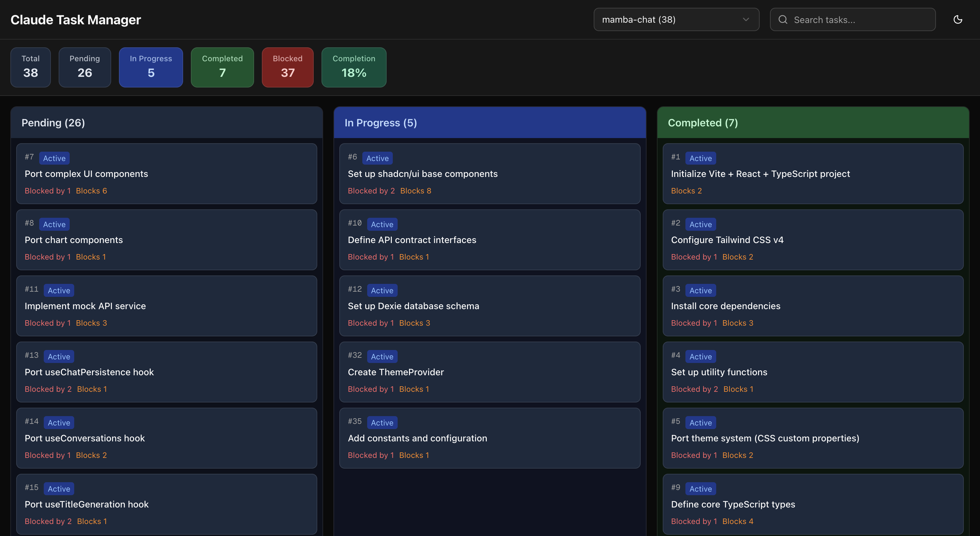Screen dimensions: 980x536
Task: Click the Total 38 stat card
Action: pos(30,67)
